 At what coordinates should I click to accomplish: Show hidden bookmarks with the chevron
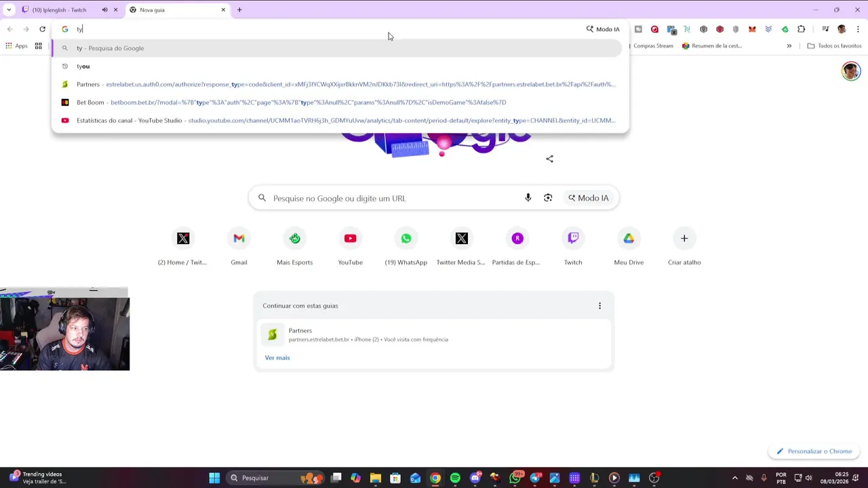click(789, 46)
